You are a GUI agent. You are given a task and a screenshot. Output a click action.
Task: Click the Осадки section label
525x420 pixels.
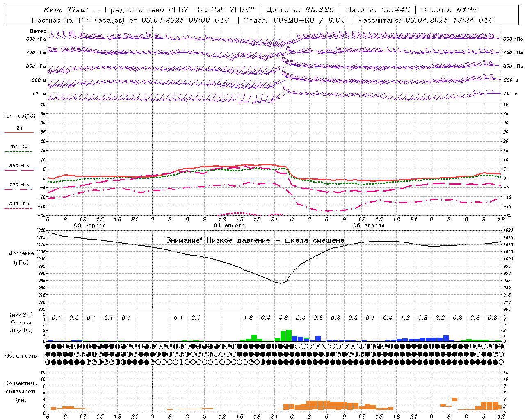(x=21, y=322)
